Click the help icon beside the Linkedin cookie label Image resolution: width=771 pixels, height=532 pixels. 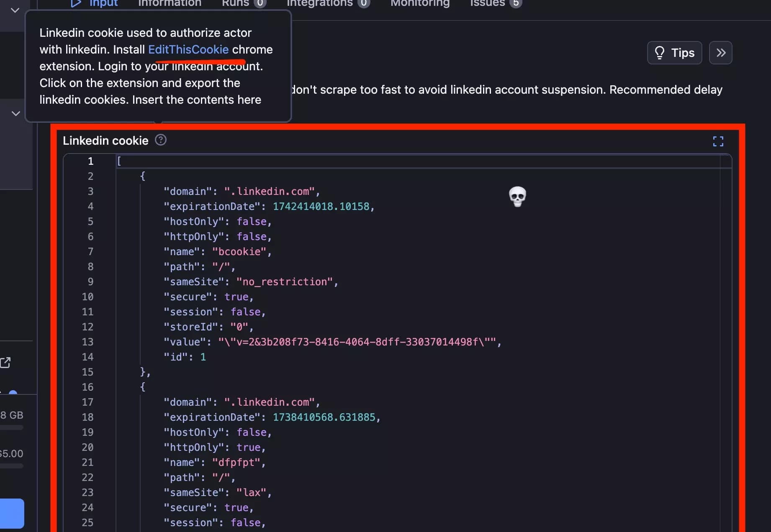click(x=161, y=140)
